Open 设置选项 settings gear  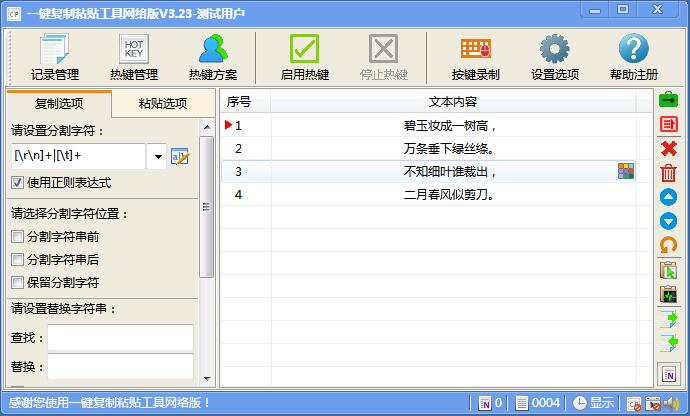pos(554,56)
